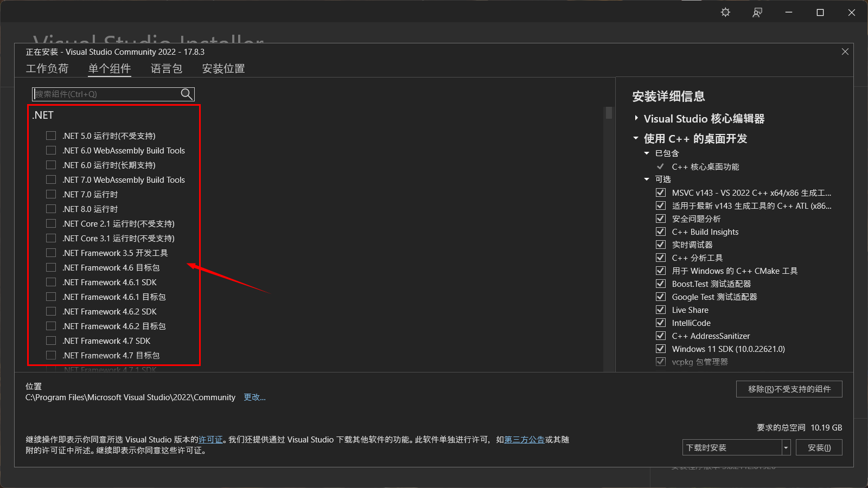
Task: Uncheck 用于 Windows 的 C++ CMake 工具
Action: coord(661,271)
